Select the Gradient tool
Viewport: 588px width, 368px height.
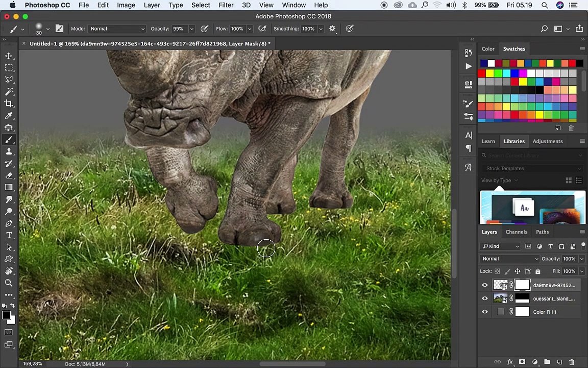(9, 188)
